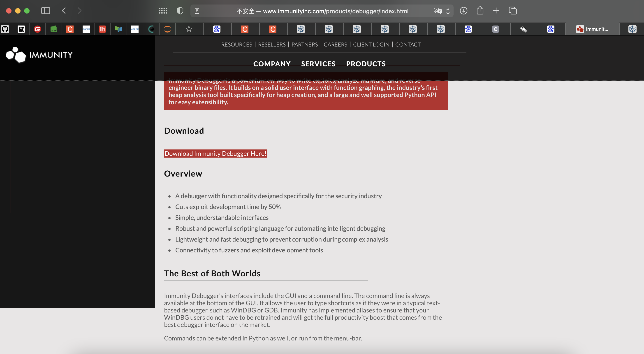
Task: Show the Safari sidebar
Action: [46, 11]
